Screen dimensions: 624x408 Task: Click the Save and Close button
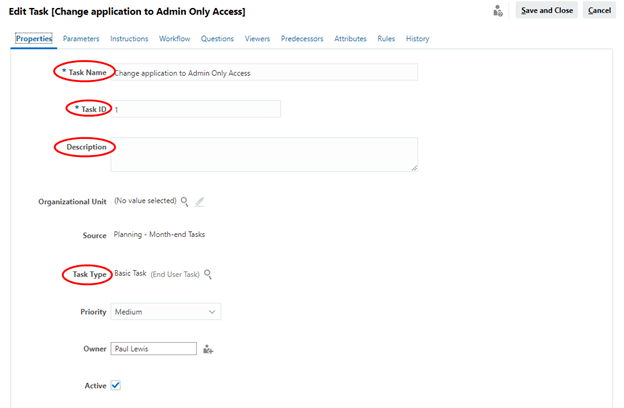click(545, 10)
